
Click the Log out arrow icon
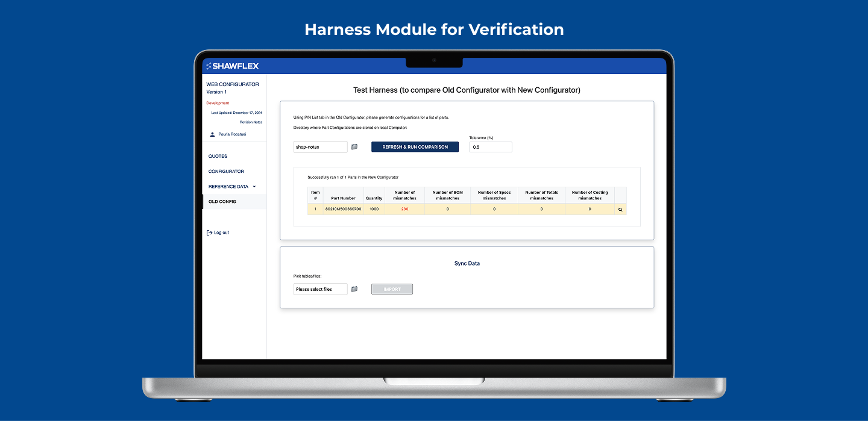(209, 232)
